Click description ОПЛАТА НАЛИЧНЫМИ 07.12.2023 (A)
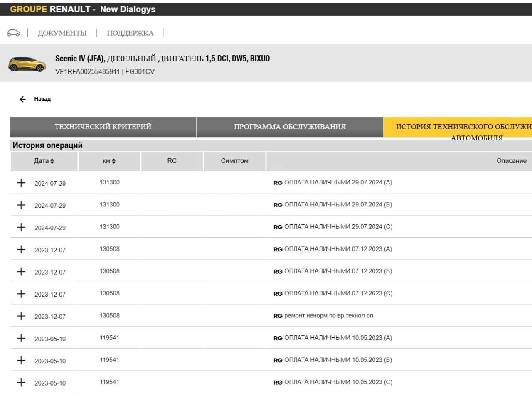532x393 pixels. (338, 249)
